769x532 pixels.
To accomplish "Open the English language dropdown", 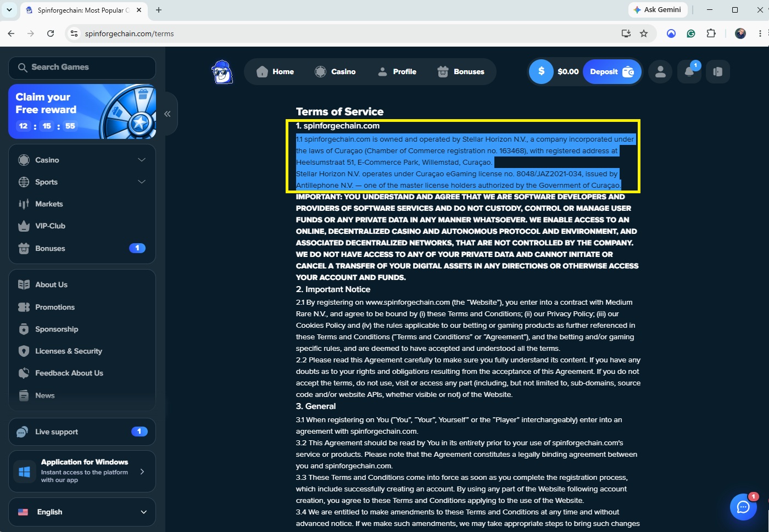I will click(x=82, y=512).
